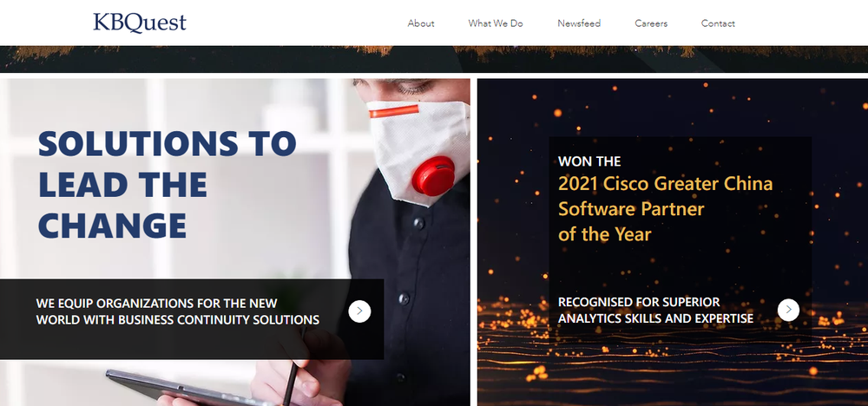868x406 pixels.
Task: Click the "of the Year" award line
Action: click(604, 234)
